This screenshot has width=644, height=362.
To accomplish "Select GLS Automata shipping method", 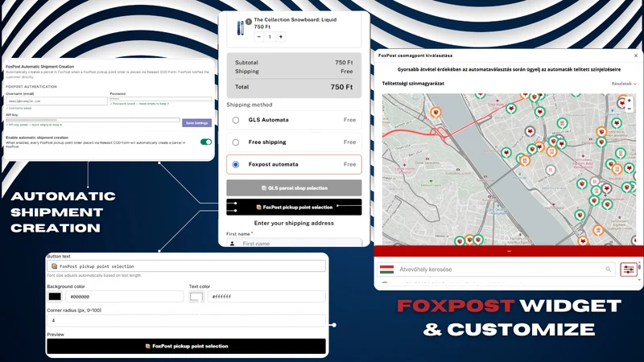I will 294,120.
